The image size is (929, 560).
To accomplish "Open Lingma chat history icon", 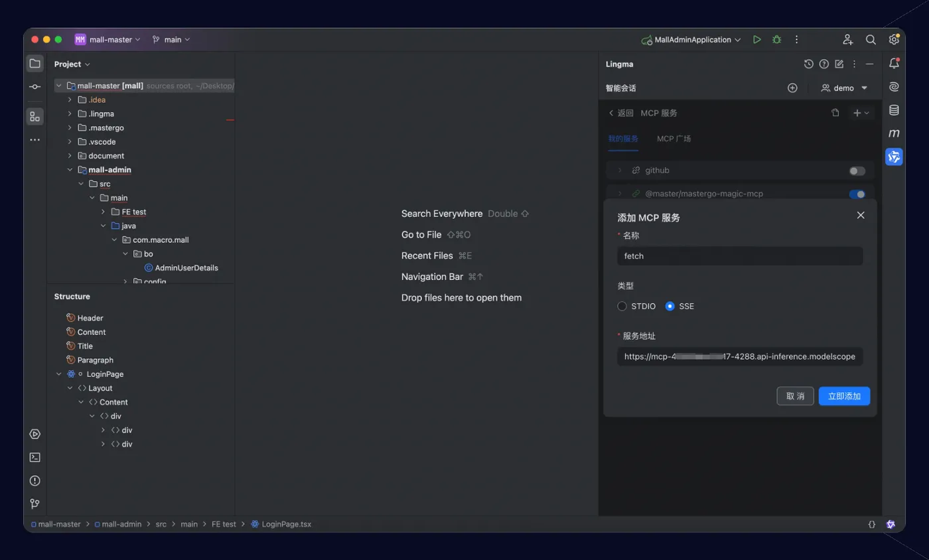I will (808, 64).
